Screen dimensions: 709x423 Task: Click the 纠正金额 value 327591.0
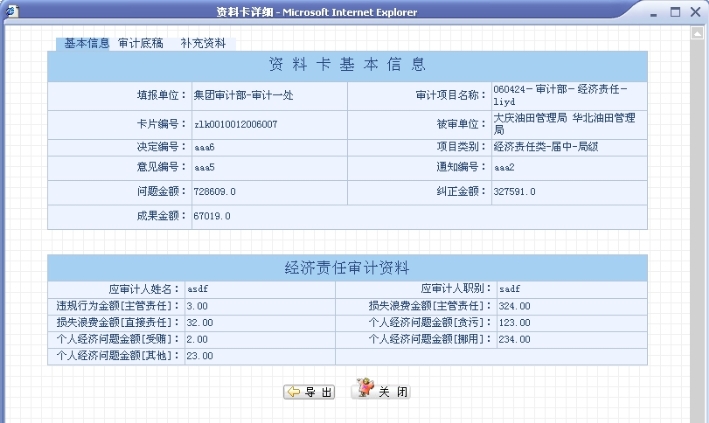(x=514, y=191)
